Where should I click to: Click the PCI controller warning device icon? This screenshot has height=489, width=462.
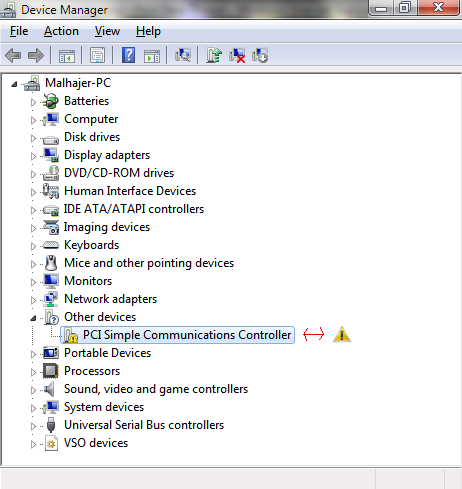click(x=71, y=335)
